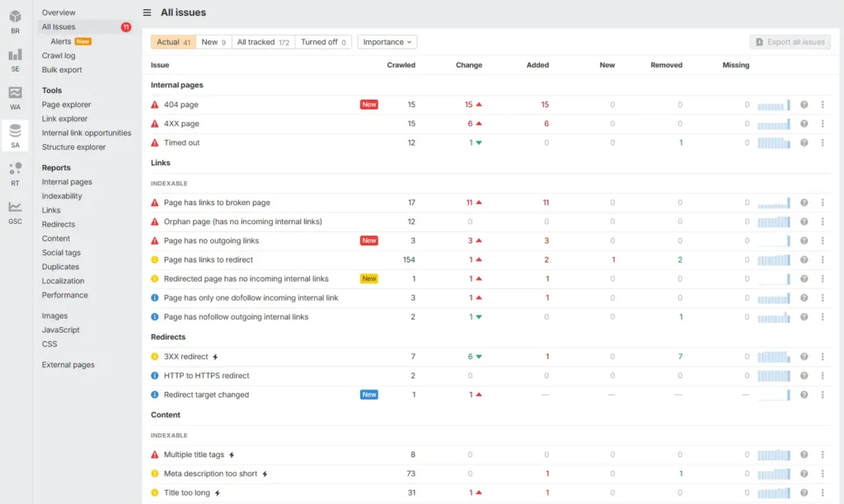Click the info icon for HTTP to HTTPS redirect
The image size is (844, 504).
coord(155,376)
